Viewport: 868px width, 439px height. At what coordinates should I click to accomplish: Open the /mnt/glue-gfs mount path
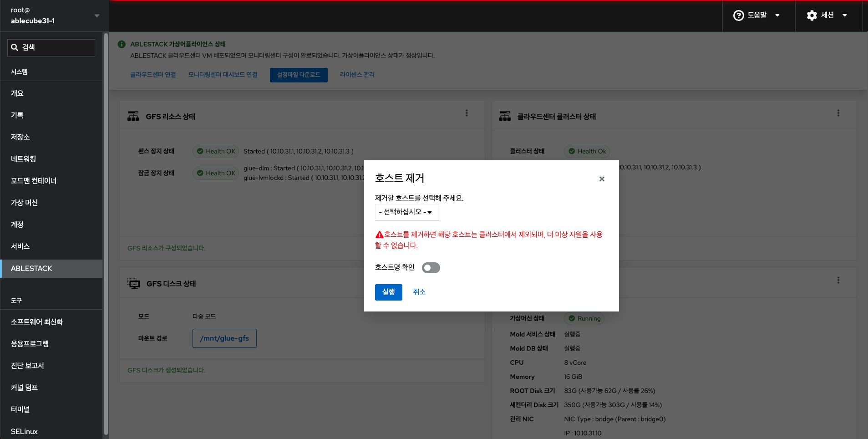point(224,338)
